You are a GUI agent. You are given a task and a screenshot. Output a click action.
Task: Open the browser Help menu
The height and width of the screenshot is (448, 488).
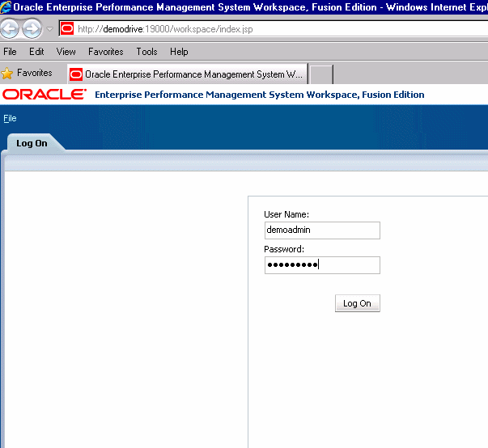pyautogui.click(x=179, y=52)
